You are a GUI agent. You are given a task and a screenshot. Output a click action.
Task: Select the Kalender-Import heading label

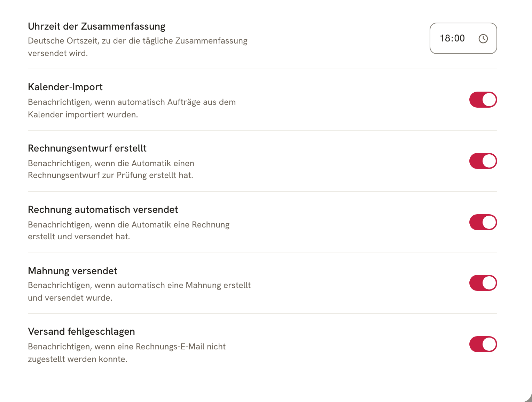click(65, 87)
